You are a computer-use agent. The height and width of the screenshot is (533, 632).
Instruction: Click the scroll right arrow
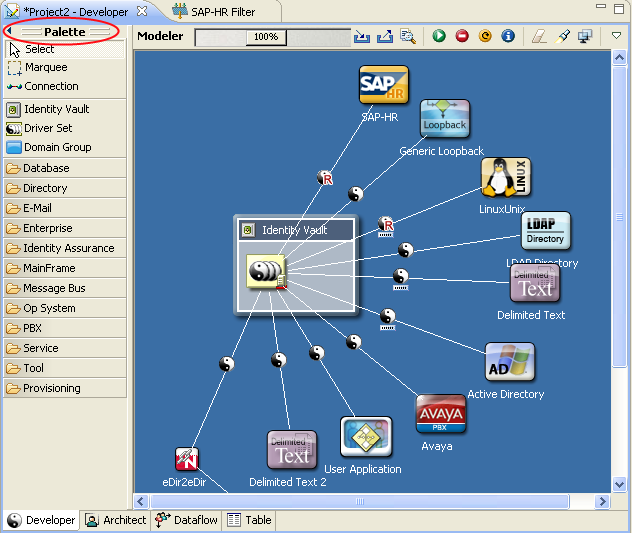click(x=603, y=502)
